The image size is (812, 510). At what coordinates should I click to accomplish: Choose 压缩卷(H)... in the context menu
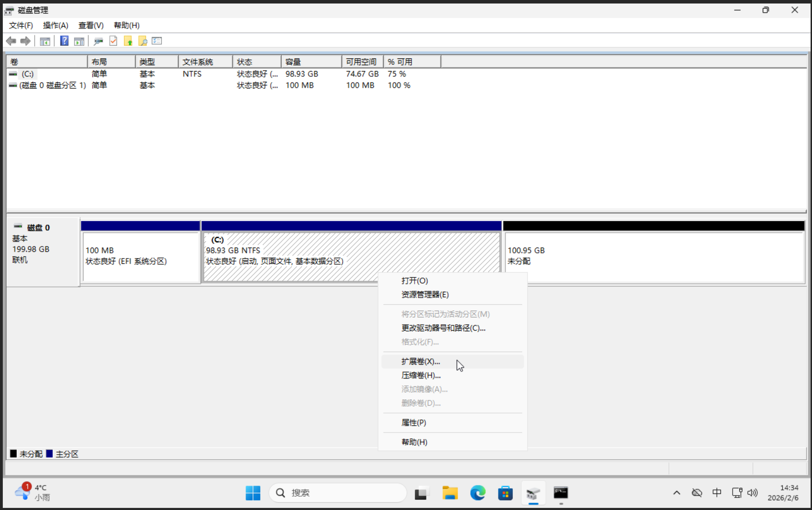click(421, 375)
